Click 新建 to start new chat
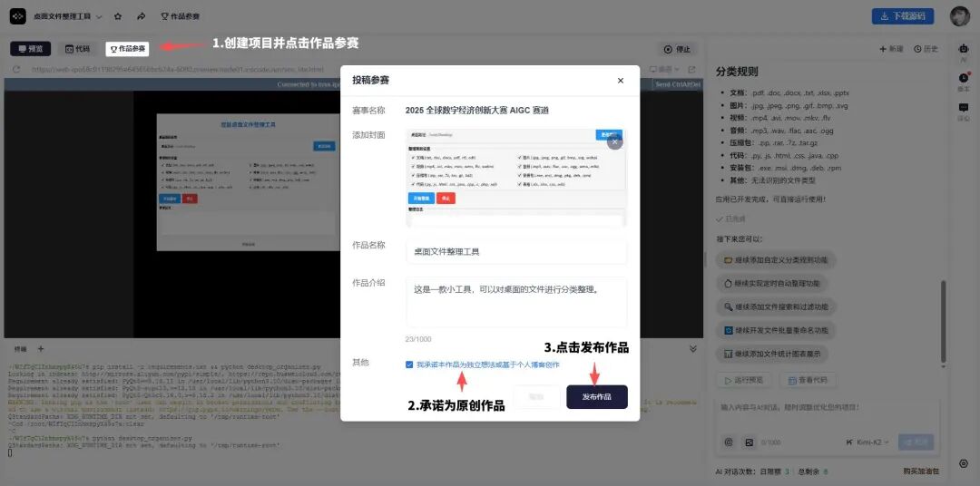Viewport: 980px width, 486px height. pyautogui.click(x=891, y=49)
